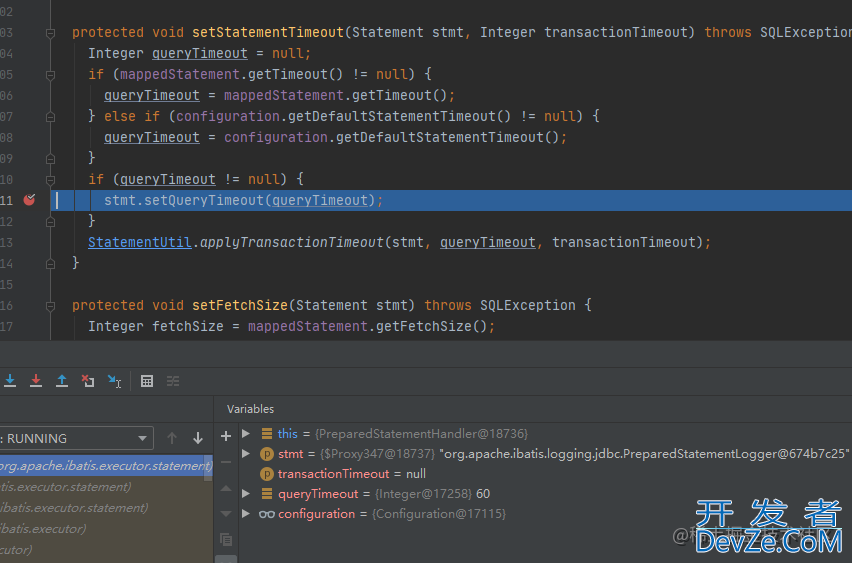Screen dimensions: 852x563
Task: Click the setFetchSize method name
Action: 240,305
